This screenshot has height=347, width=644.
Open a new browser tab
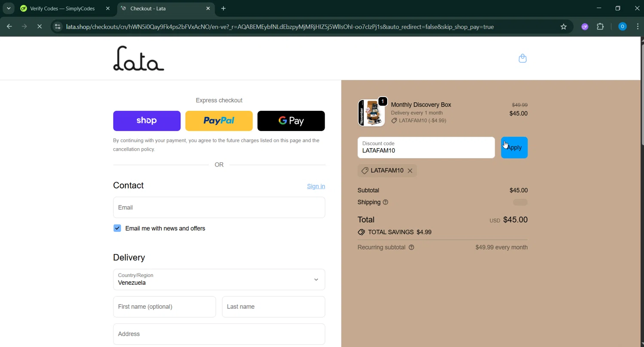[x=223, y=8]
